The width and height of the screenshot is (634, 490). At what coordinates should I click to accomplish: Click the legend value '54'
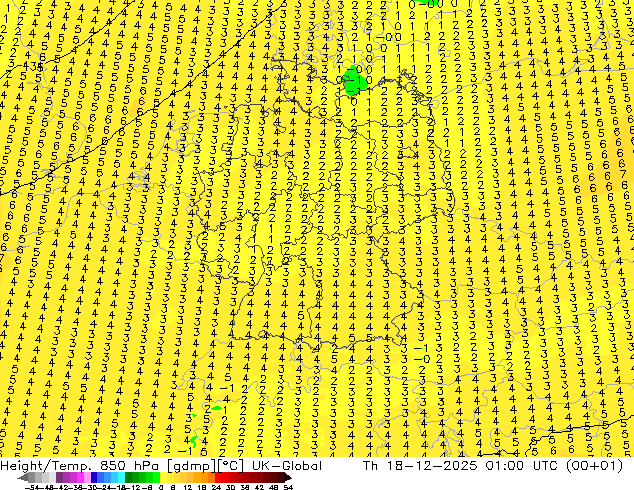[x=288, y=488]
